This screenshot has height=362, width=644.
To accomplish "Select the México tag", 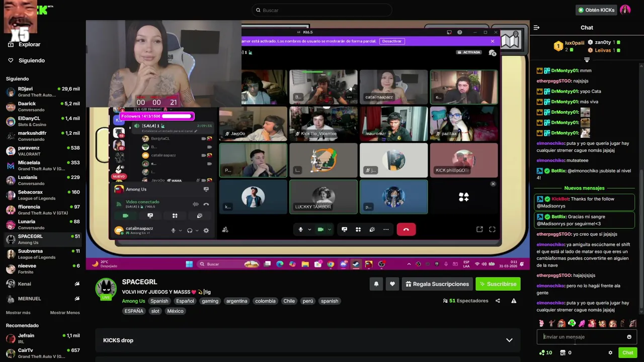I will (175, 311).
